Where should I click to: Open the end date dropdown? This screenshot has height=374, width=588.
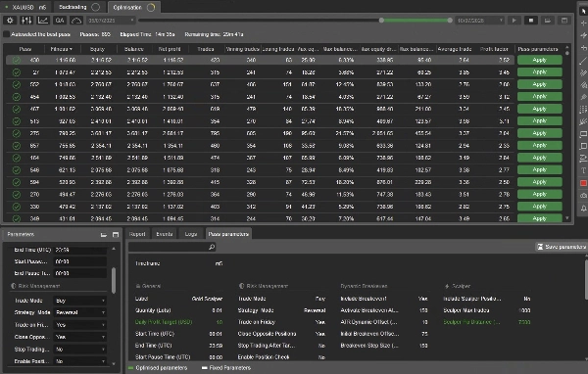(x=501, y=21)
